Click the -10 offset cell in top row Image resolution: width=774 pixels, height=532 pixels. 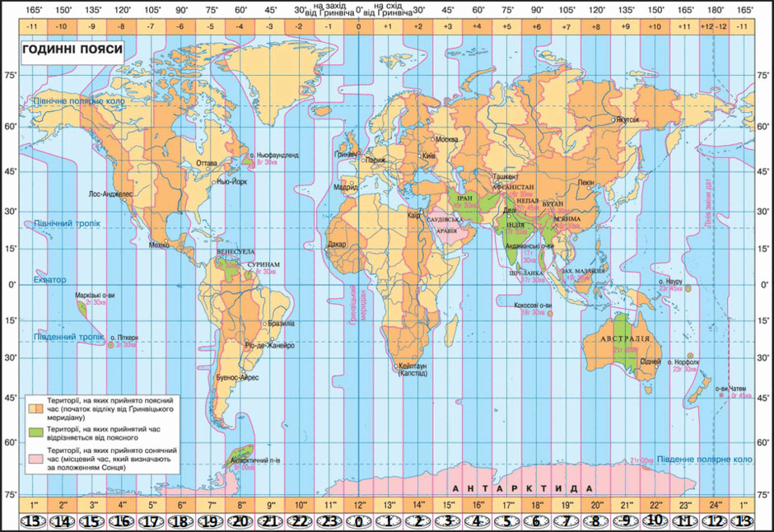[x=63, y=26]
